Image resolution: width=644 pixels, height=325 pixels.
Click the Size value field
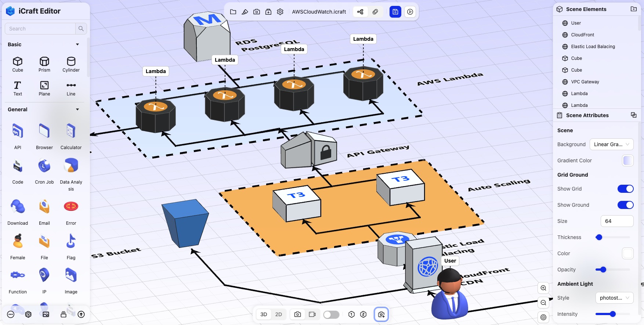[617, 221]
